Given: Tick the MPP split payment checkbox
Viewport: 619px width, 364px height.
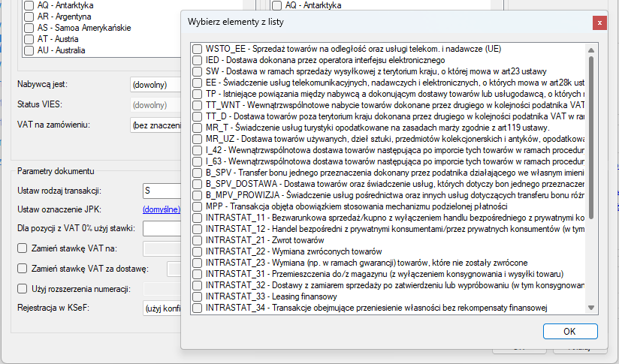Looking at the screenshot, I should click(197, 206).
